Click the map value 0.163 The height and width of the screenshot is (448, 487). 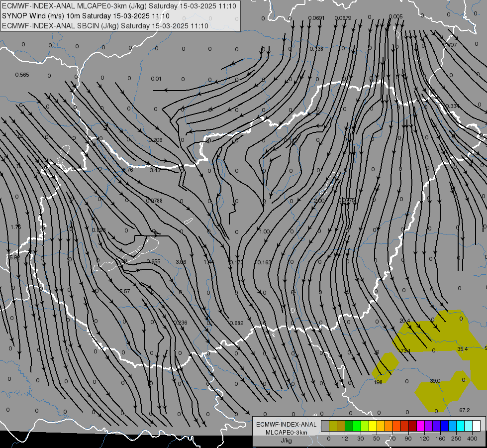264,262
